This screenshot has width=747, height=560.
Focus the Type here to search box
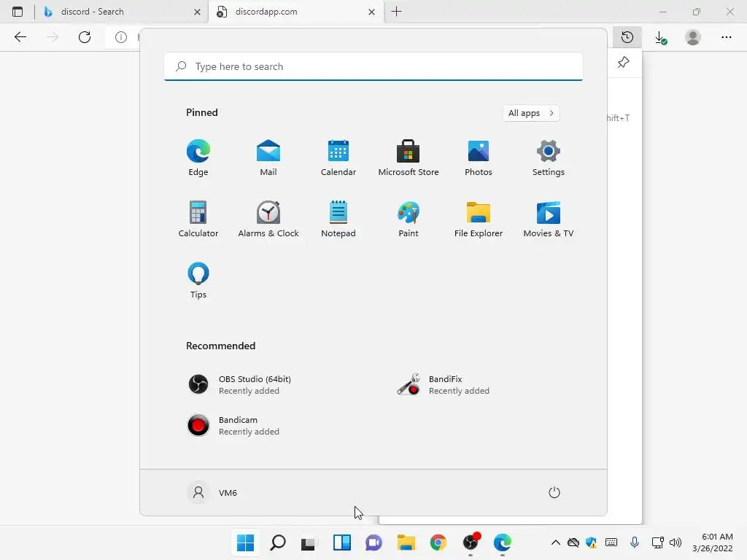pos(373,66)
